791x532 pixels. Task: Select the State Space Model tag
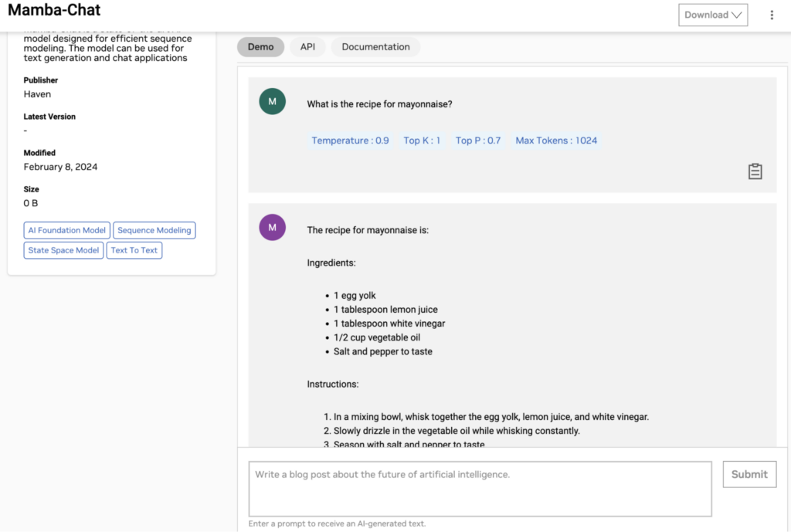click(x=63, y=249)
